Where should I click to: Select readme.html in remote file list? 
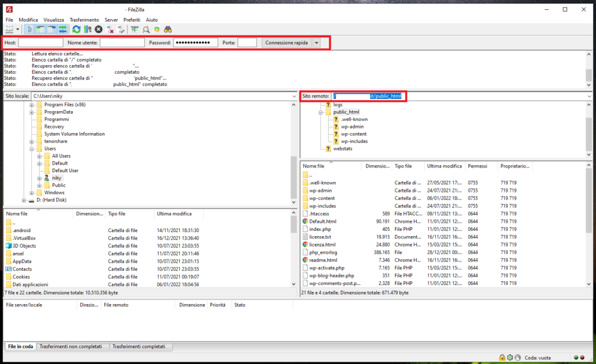(323, 260)
